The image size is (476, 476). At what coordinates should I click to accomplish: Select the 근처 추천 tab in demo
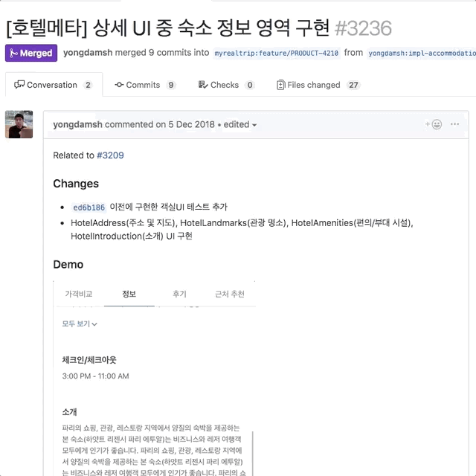point(230,295)
